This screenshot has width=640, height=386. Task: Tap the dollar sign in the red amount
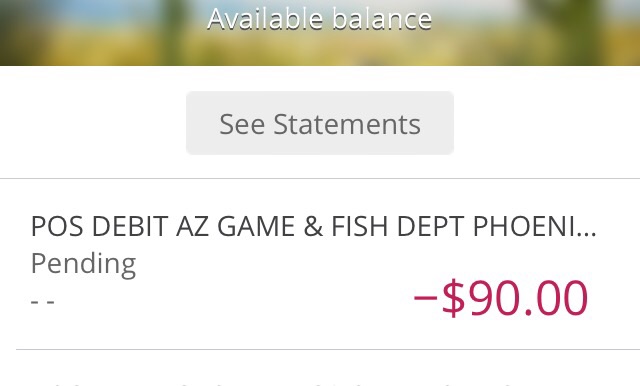[x=453, y=297]
